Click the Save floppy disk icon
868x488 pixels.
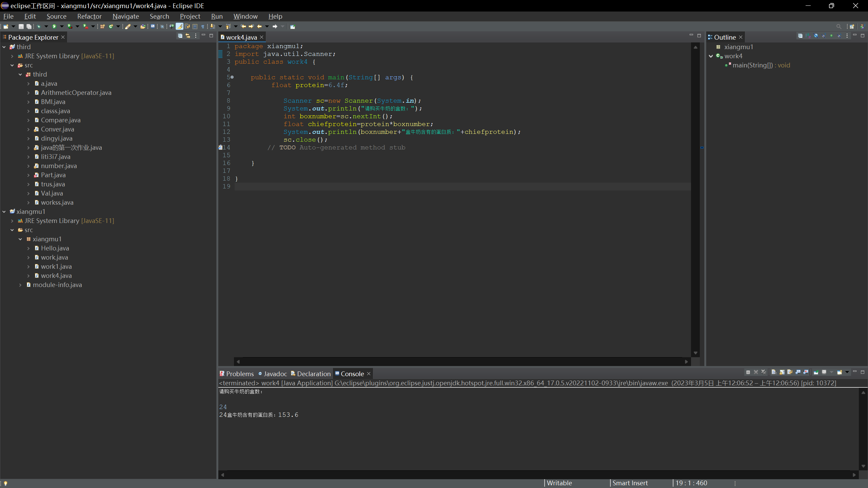21,26
